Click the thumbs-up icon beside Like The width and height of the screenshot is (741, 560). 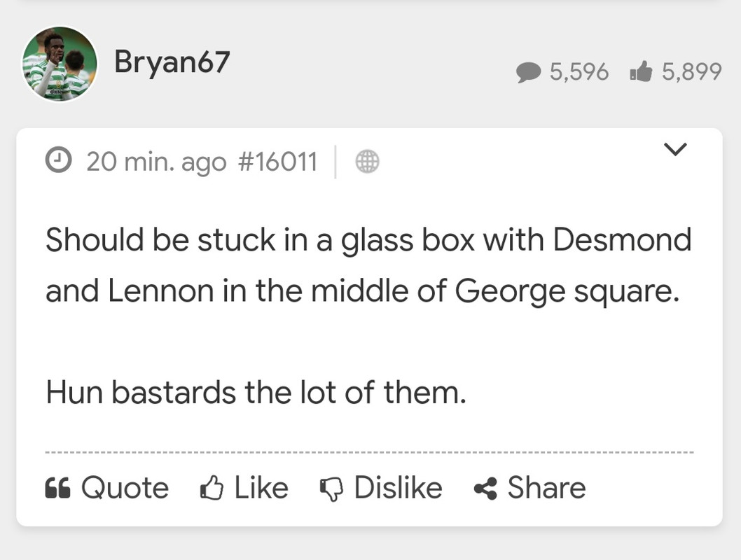tap(212, 488)
